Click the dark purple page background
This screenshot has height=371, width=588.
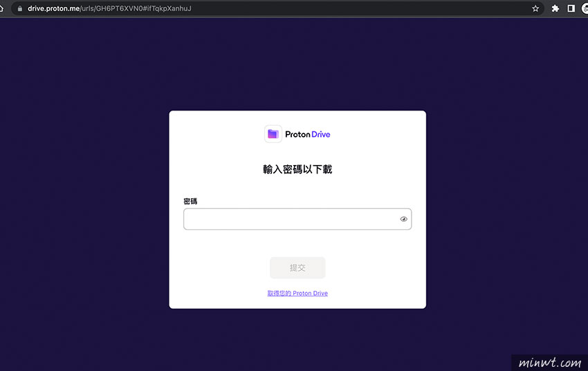83,207
